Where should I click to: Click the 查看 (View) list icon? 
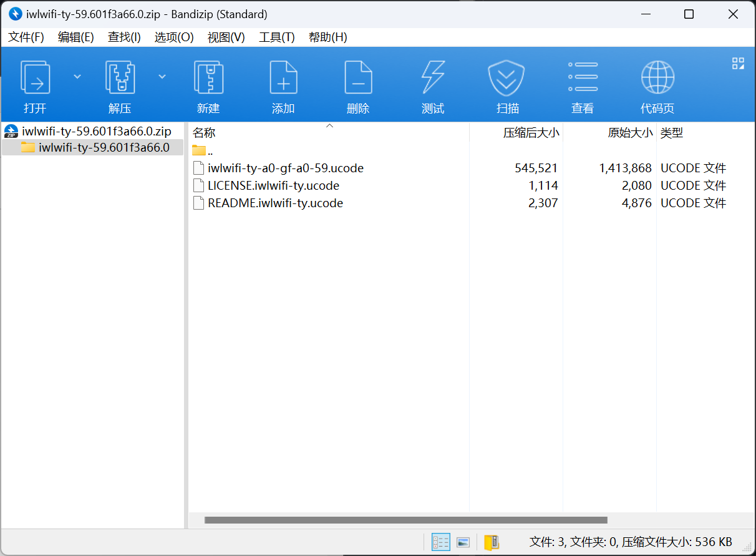(583, 78)
